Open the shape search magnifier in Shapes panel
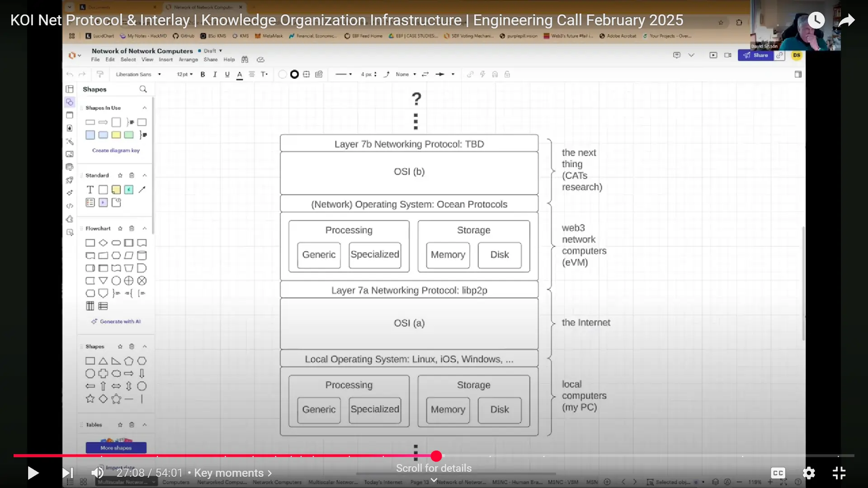This screenshot has width=868, height=488. (143, 89)
